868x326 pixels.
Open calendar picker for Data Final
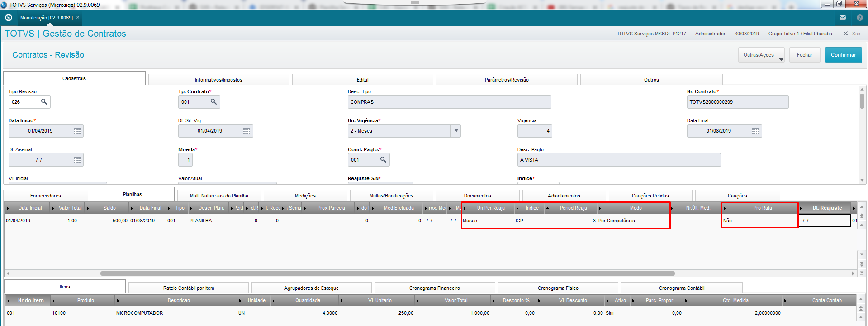pyautogui.click(x=755, y=131)
